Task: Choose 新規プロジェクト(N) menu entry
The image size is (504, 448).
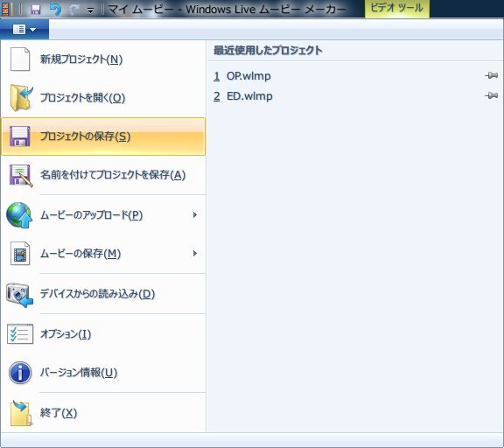Action: (103, 59)
